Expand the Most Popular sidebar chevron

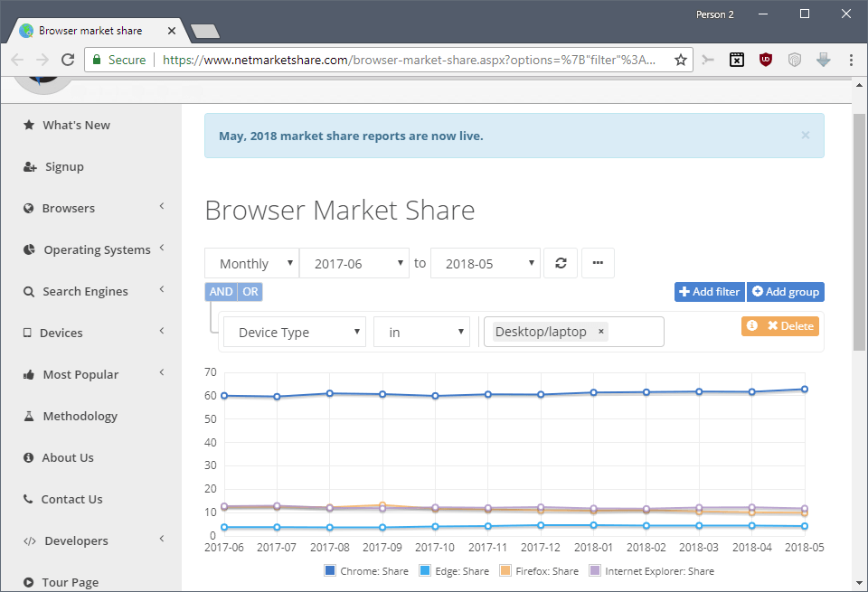coord(162,372)
